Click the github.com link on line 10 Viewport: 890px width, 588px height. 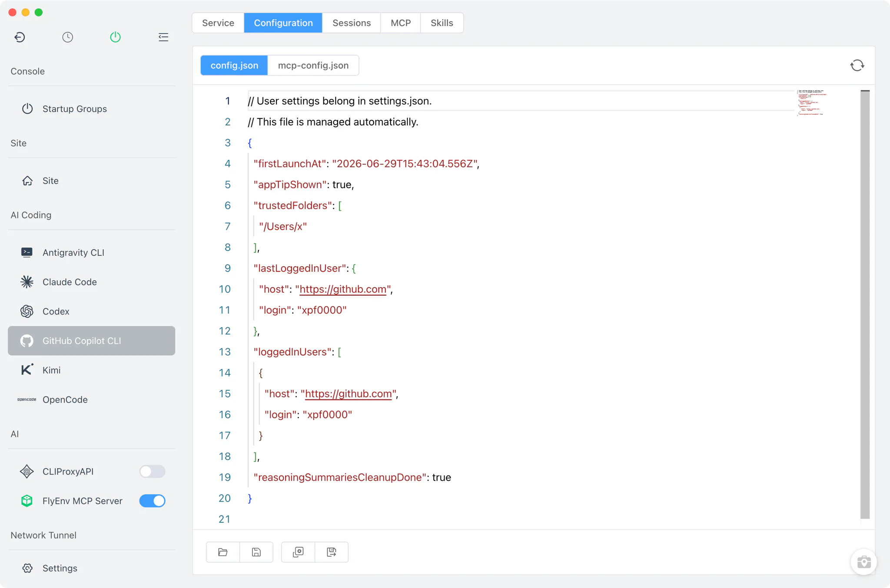pos(343,289)
